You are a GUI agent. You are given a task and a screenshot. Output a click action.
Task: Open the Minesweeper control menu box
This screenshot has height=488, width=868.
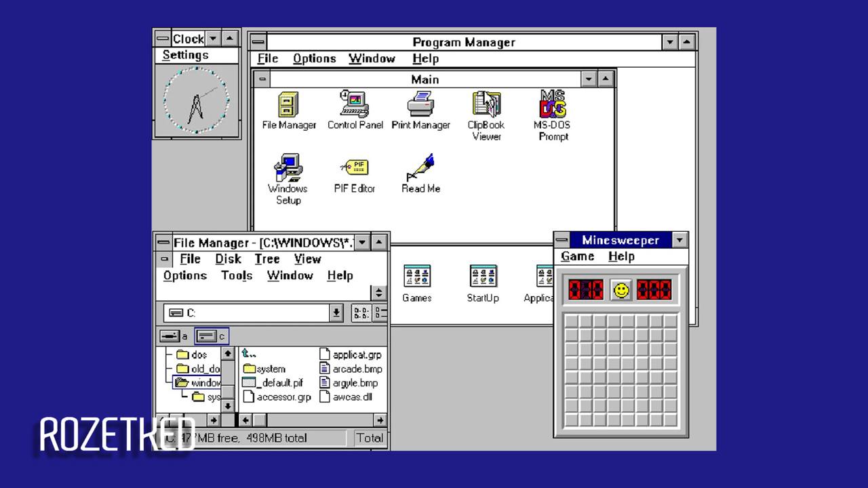(561, 240)
